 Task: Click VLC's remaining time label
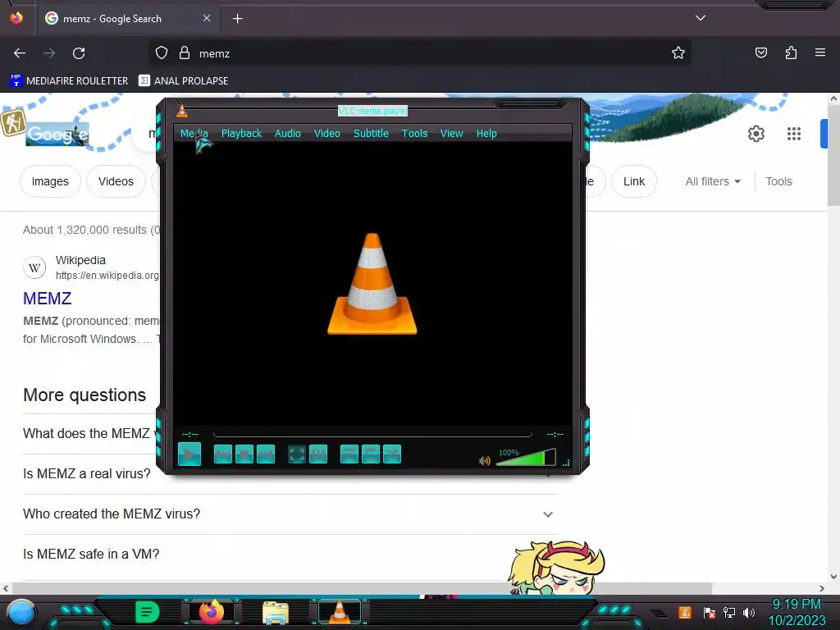(x=555, y=434)
